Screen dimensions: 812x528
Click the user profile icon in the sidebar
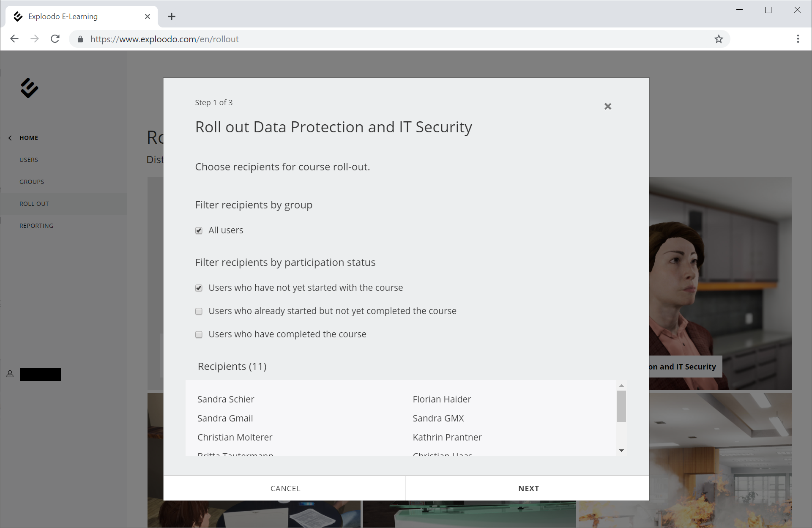[x=10, y=374]
